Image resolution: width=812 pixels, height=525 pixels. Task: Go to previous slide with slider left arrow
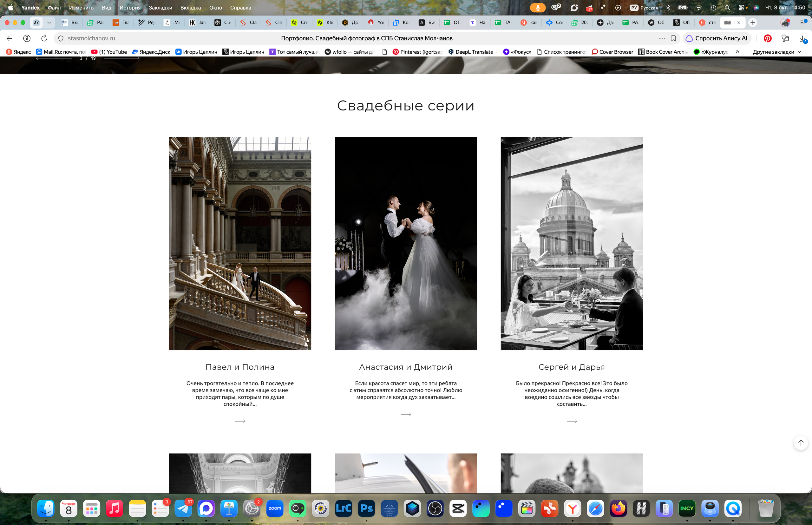click(x=54, y=59)
